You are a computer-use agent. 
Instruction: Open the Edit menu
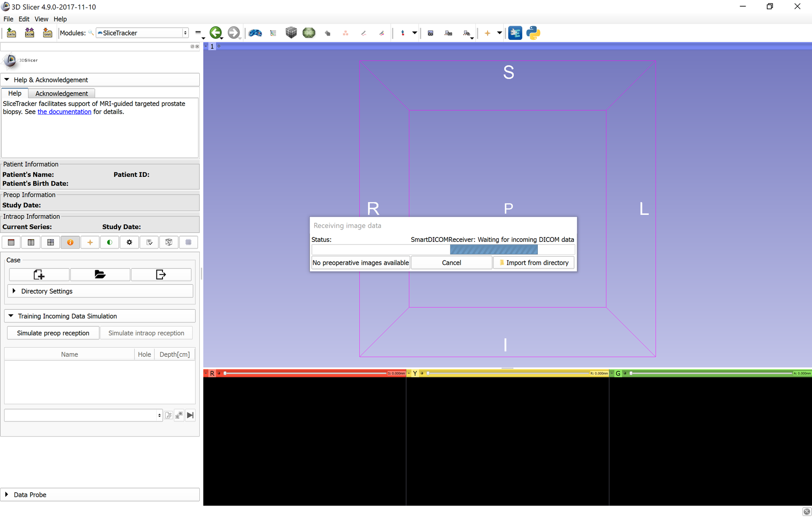point(24,19)
